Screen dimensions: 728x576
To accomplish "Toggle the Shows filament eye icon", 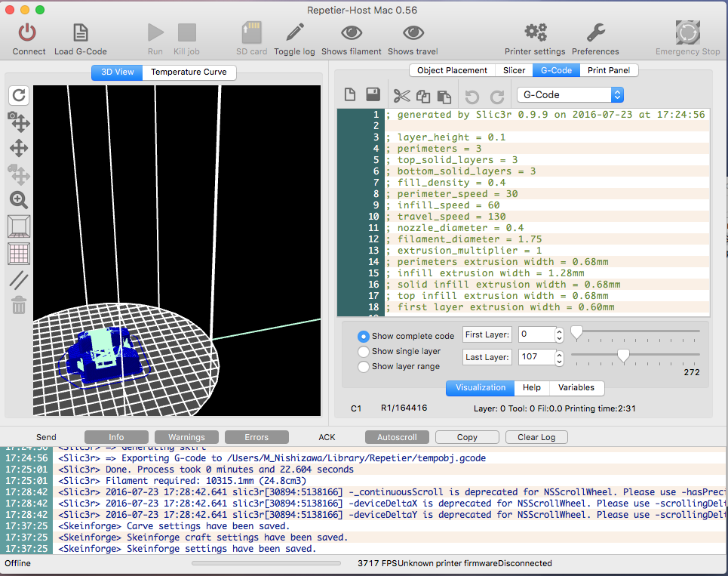I will [351, 33].
